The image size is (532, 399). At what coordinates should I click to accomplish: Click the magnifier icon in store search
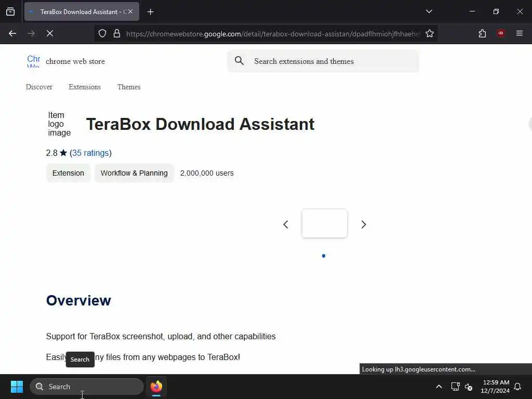(x=239, y=61)
